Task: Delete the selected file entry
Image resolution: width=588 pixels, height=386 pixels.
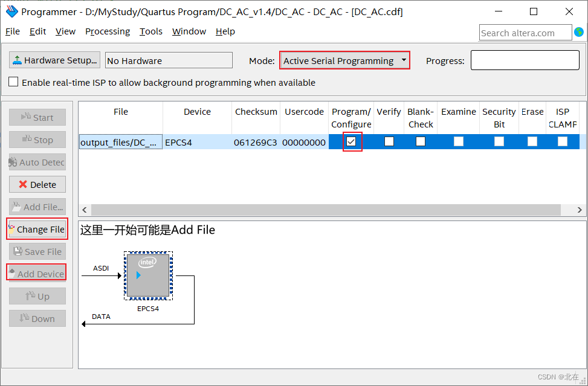Action: coord(37,184)
